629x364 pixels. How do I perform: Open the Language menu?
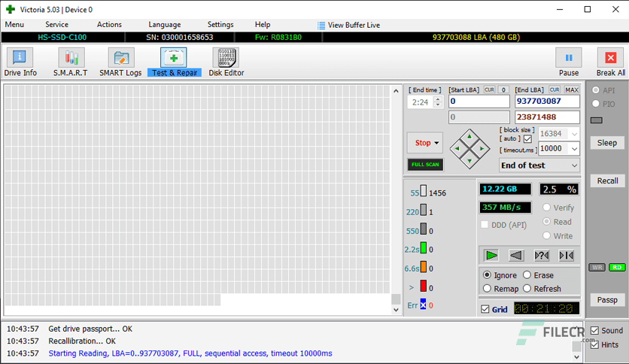point(165,25)
